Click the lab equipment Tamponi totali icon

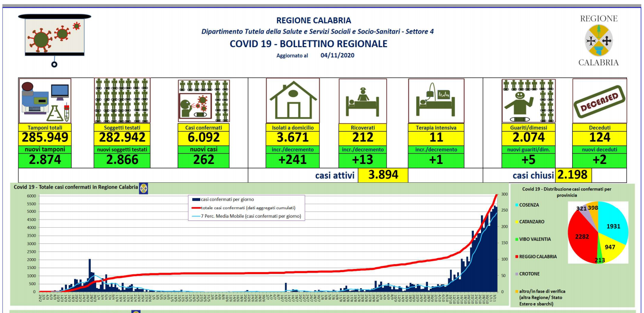pyautogui.click(x=44, y=101)
